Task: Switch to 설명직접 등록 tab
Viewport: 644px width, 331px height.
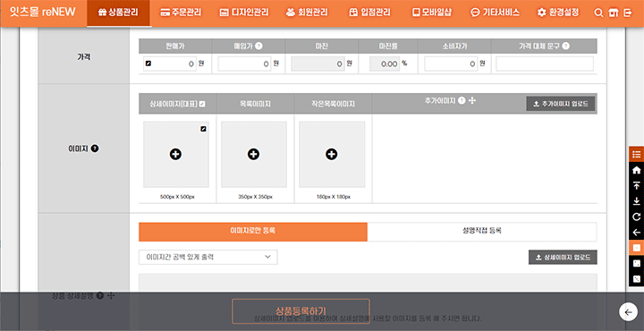Action: tap(482, 232)
